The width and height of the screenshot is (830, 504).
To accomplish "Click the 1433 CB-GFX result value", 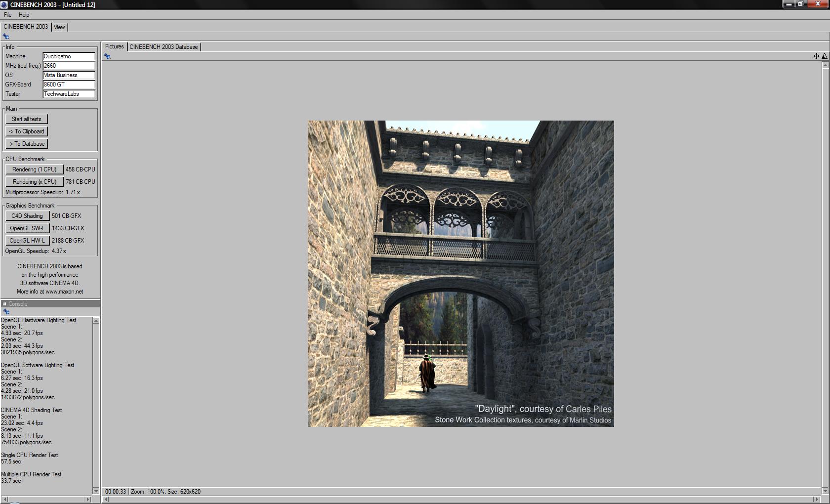I will (x=68, y=228).
